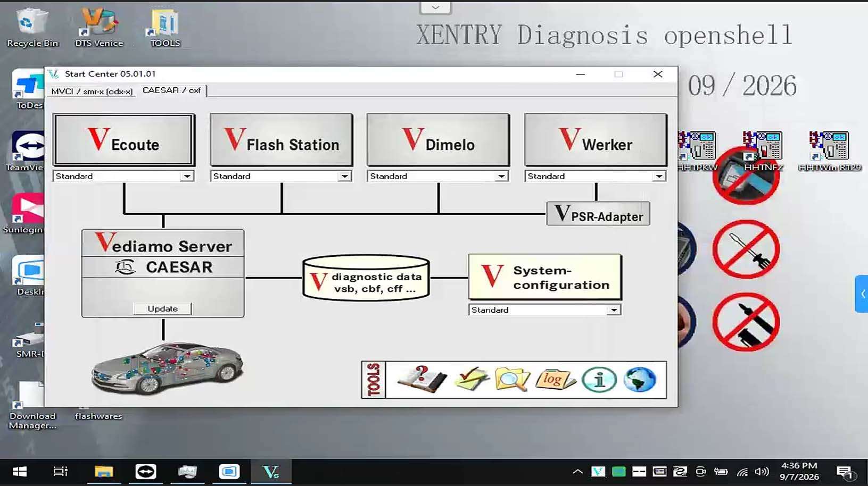Screen dimensions: 868x486
Task: Open the log files tool icon
Action: (555, 379)
